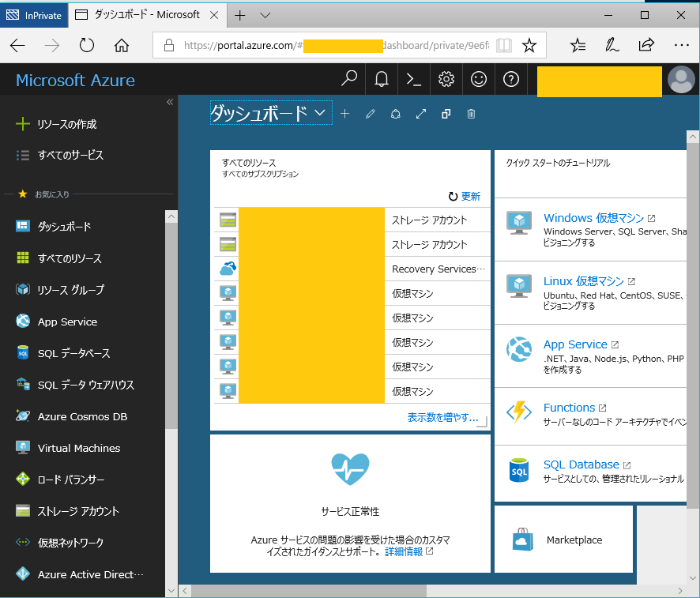
Task: Collapse the left sidebar with the chevron
Action: pos(170,101)
